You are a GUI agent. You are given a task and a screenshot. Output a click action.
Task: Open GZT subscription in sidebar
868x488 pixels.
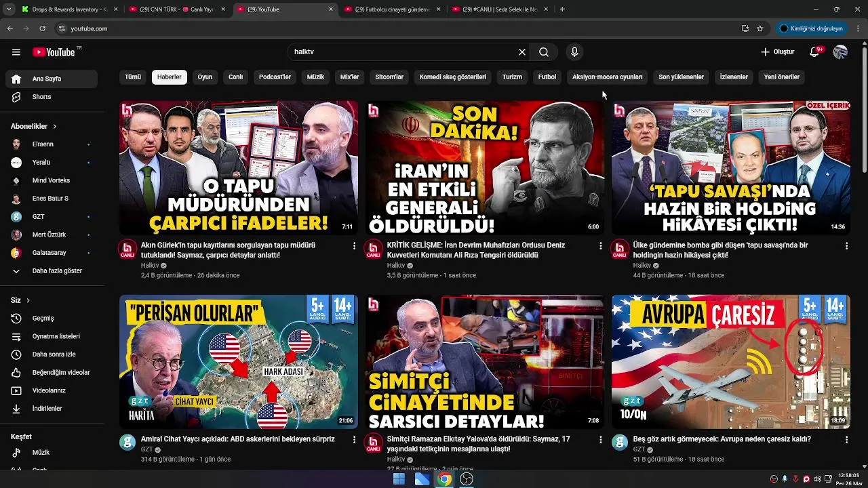click(x=52, y=217)
